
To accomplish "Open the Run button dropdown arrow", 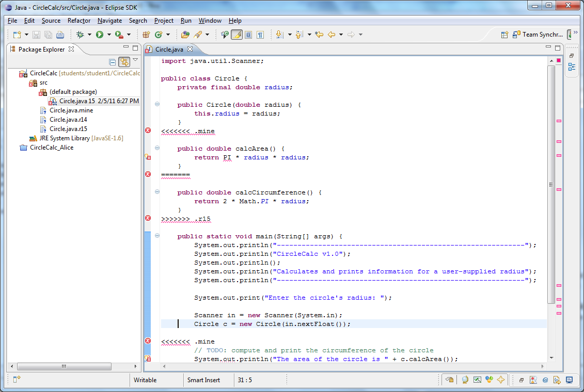I will (x=109, y=35).
